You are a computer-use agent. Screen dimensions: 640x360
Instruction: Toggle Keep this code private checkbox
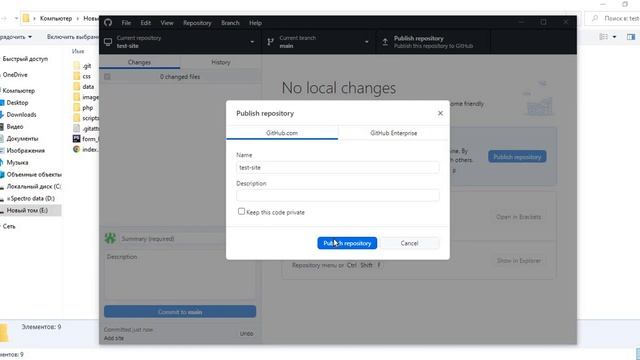click(241, 211)
